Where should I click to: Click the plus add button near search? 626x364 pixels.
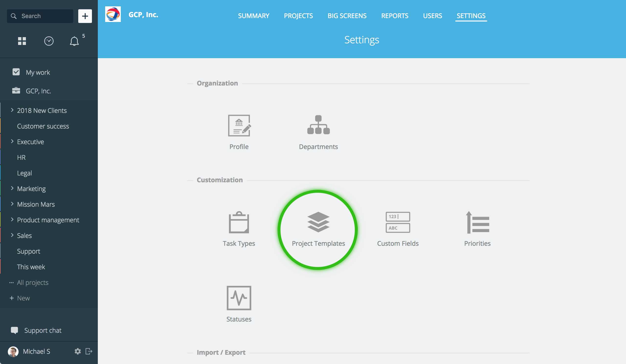(85, 16)
